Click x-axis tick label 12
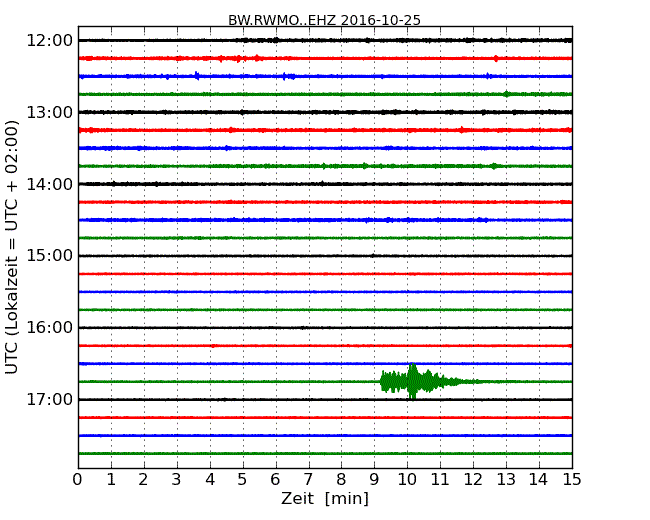The height and width of the screenshot is (520, 650). coord(473,480)
